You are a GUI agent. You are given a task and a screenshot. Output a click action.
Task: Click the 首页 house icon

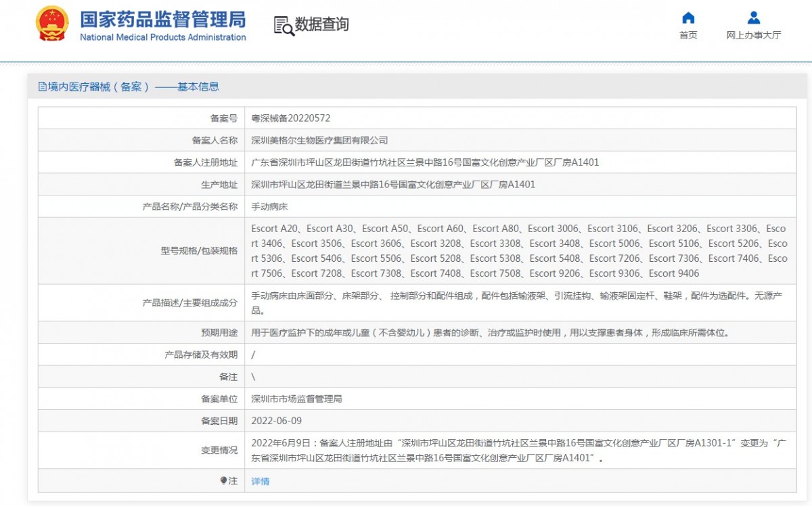coord(688,18)
